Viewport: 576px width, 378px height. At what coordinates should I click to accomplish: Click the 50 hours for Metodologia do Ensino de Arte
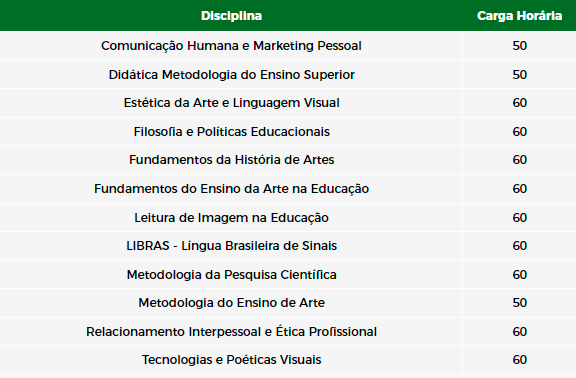click(x=519, y=302)
